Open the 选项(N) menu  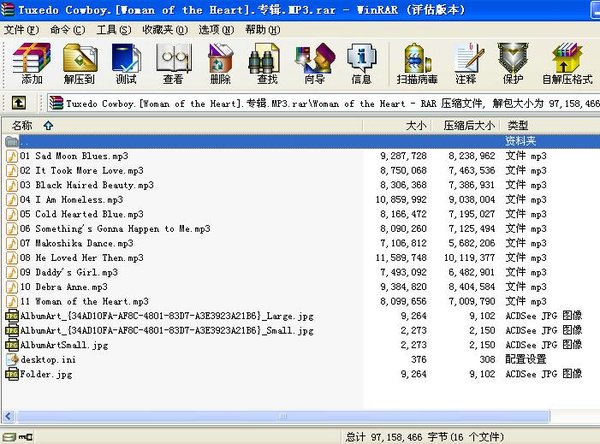point(216,30)
